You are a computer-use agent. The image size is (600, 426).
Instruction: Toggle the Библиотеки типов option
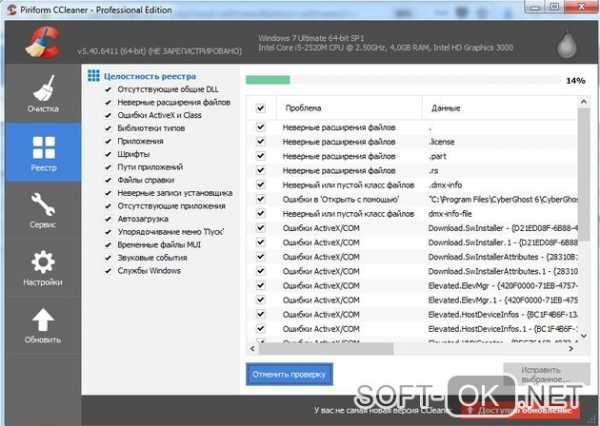[x=108, y=128]
